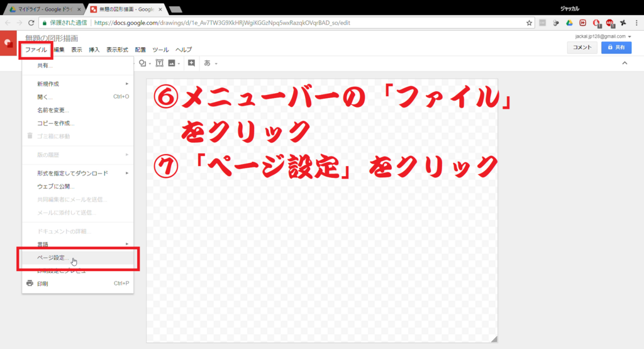Click the red extension icon before AdBlock

click(x=596, y=23)
